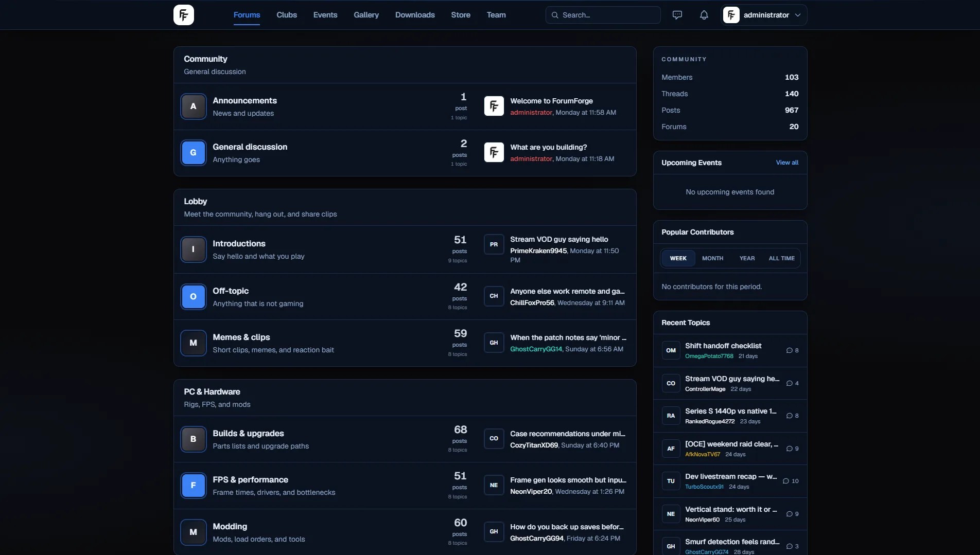Select the WEEK contributors filter
Screen dimensions: 980x555
pos(678,258)
